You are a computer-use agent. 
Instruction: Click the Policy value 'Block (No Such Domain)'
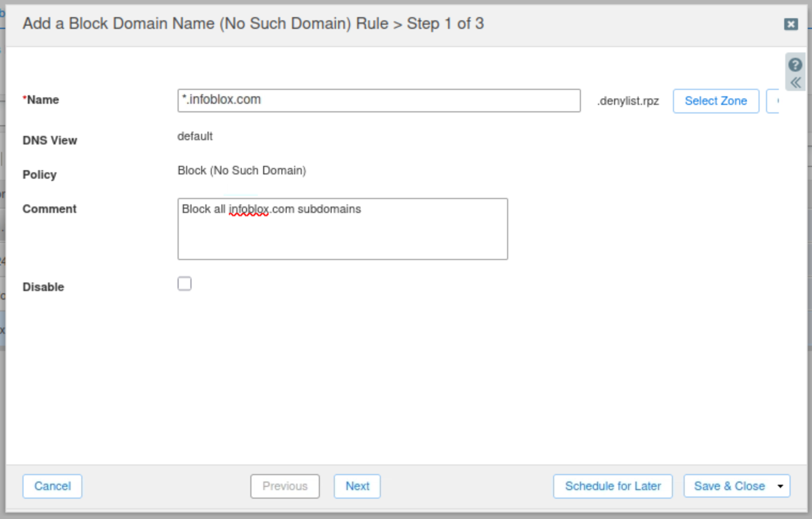(x=242, y=171)
